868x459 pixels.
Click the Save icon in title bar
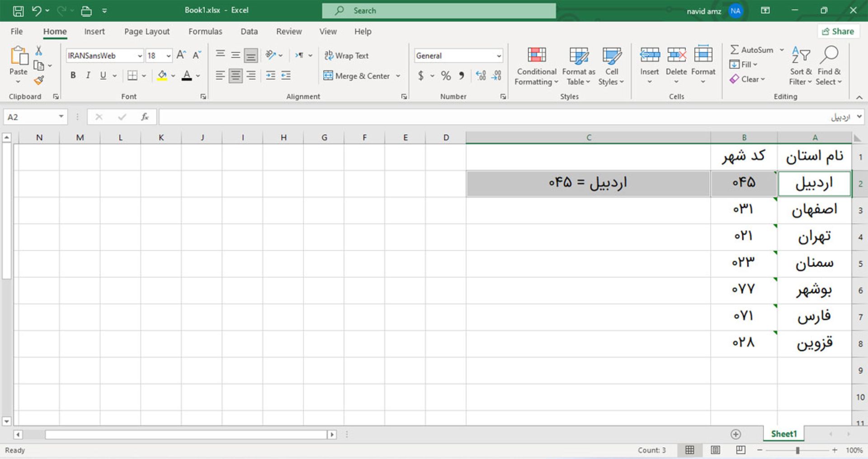[18, 11]
